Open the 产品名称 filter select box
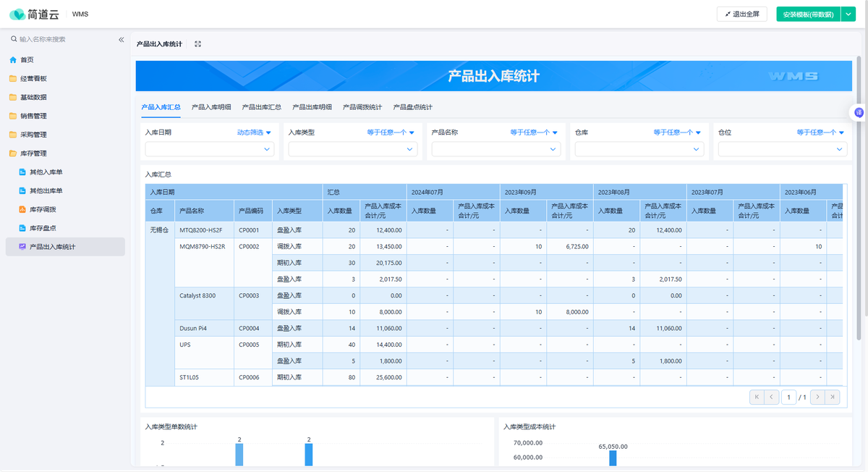This screenshot has width=868, height=472. (496, 149)
